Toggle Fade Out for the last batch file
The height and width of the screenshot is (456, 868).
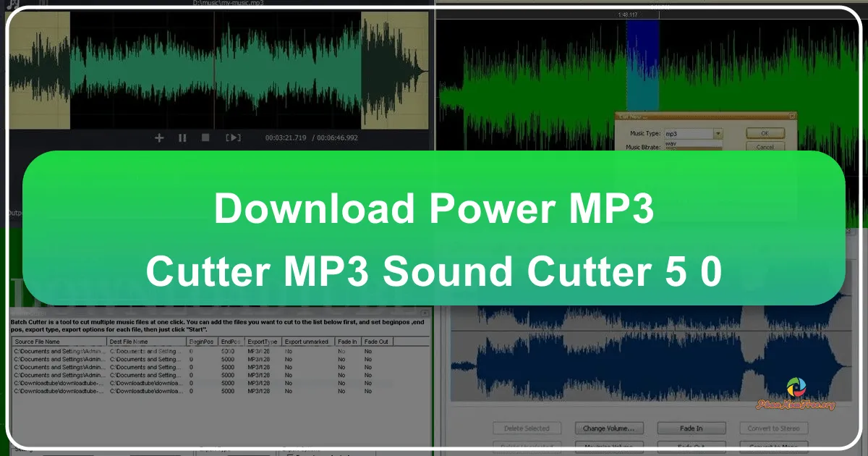(367, 391)
